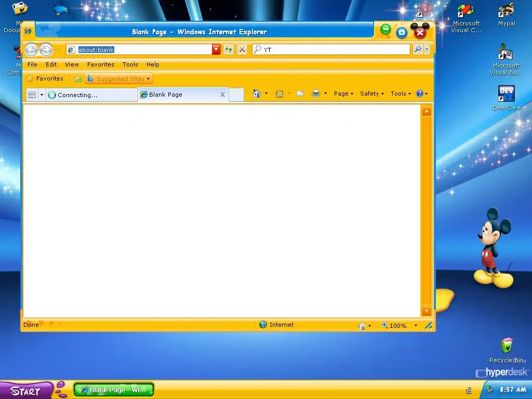Open recent pages dropdown beside navigation arrows

pos(58,50)
